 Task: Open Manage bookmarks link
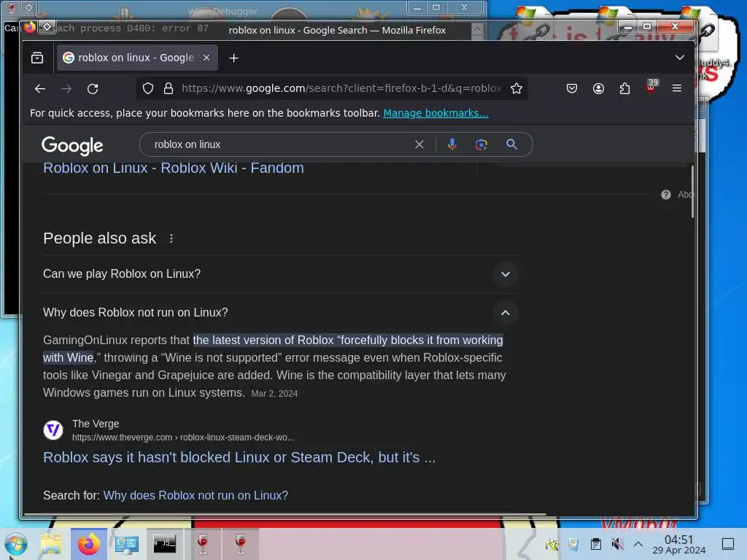pyautogui.click(x=436, y=113)
